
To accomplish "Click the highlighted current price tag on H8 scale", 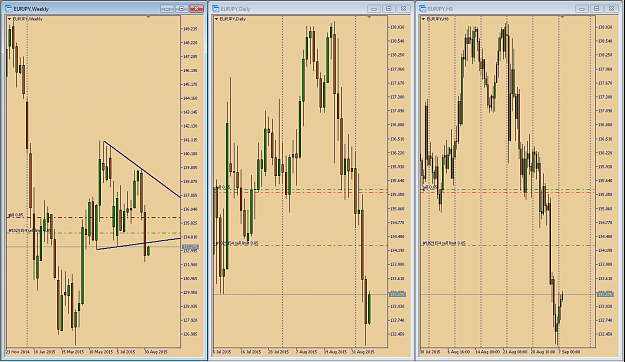I will point(605,294).
